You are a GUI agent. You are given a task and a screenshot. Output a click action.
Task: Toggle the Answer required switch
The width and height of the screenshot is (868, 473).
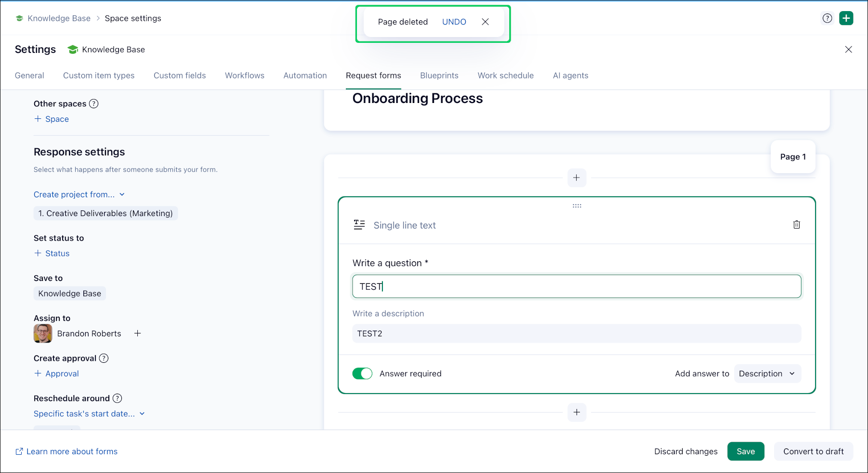click(x=362, y=374)
